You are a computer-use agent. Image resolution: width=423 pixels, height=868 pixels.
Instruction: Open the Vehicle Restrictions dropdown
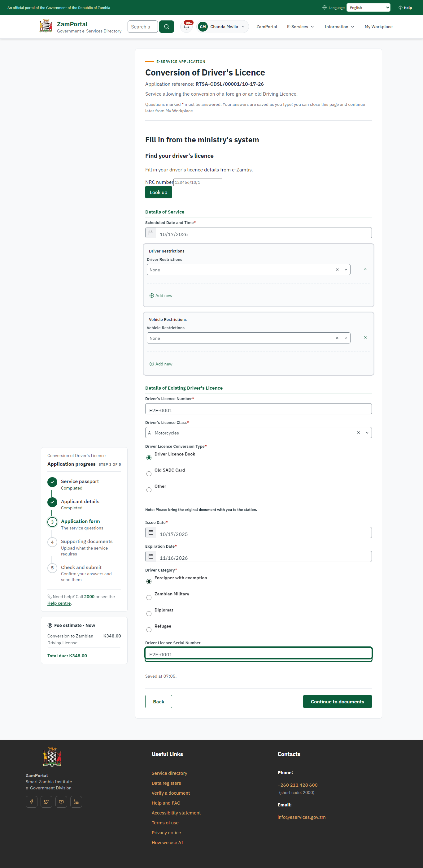click(248, 338)
